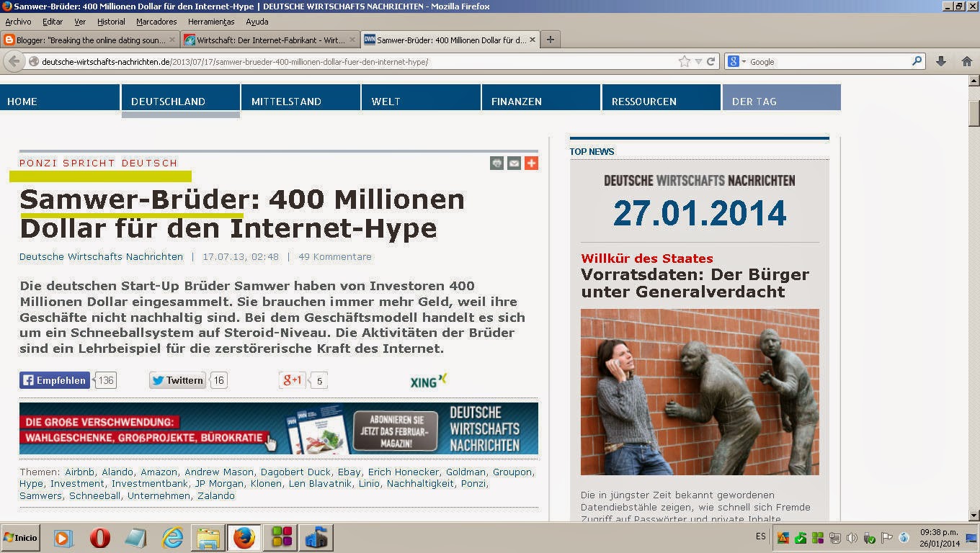Open the Vorratsdaten headline in Top News
This screenshot has width=980, height=553.
695,283
